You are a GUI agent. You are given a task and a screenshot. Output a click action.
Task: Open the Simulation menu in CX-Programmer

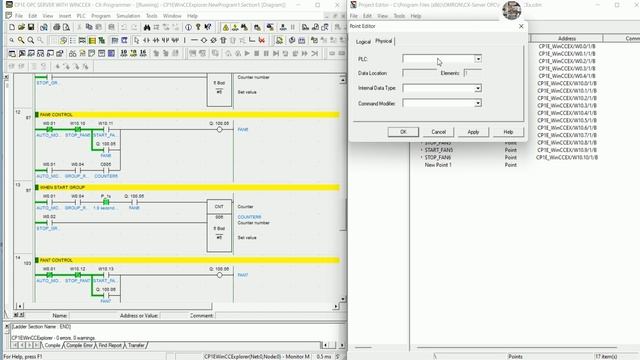128,16
